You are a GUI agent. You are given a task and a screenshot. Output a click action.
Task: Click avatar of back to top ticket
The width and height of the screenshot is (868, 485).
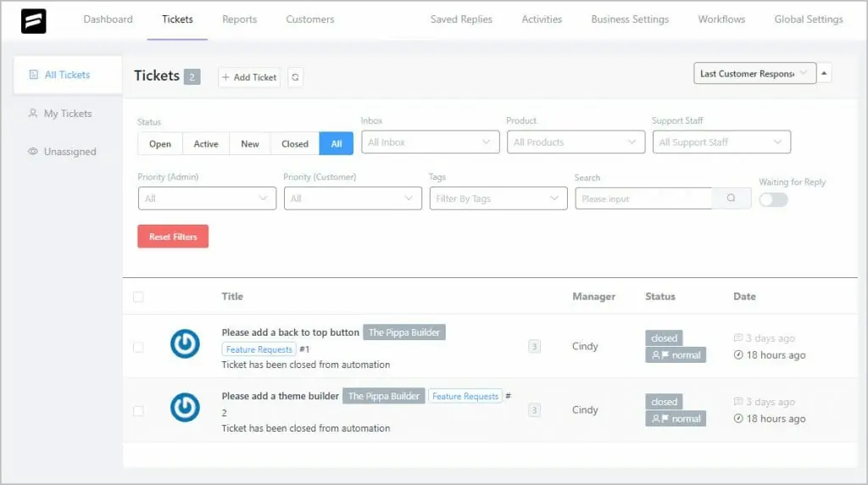[185, 343]
